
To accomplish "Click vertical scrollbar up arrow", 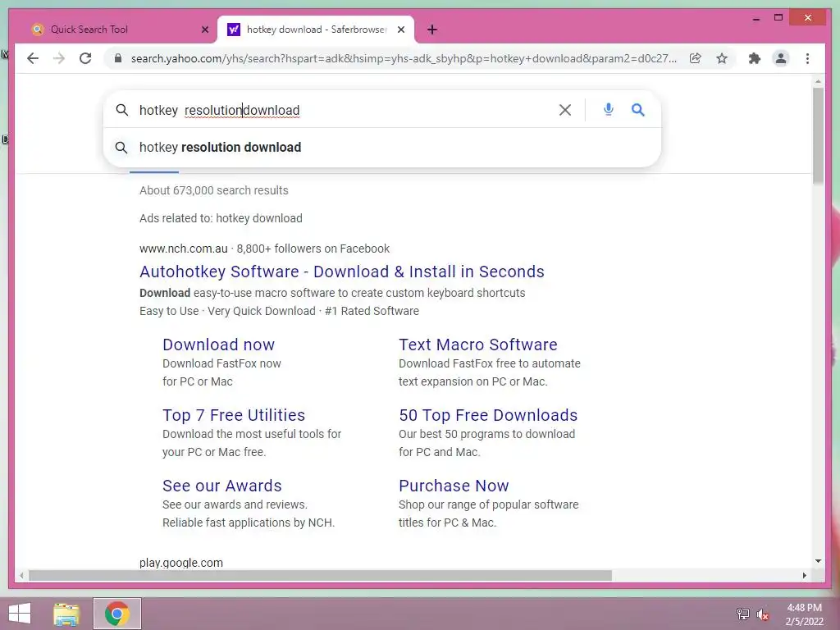I will point(818,81).
